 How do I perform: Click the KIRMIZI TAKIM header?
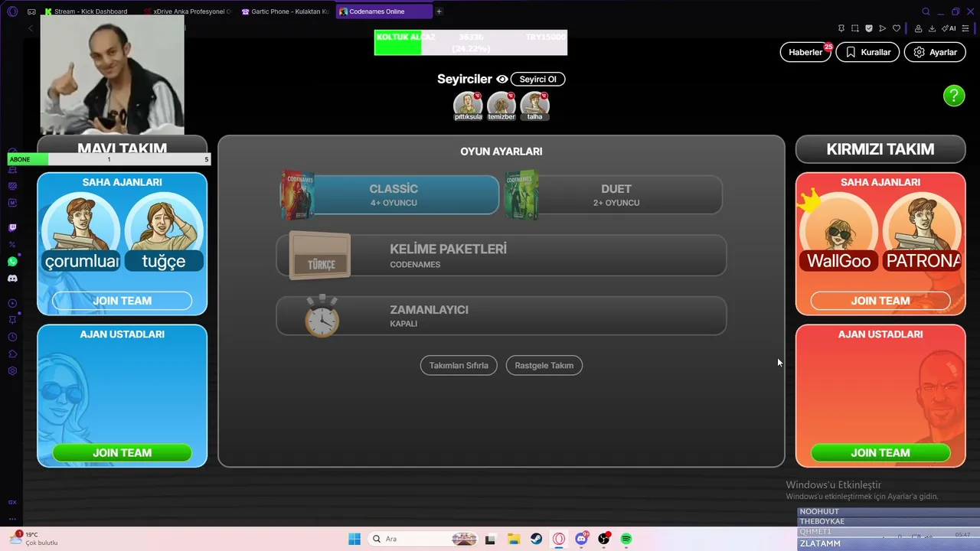click(x=880, y=149)
